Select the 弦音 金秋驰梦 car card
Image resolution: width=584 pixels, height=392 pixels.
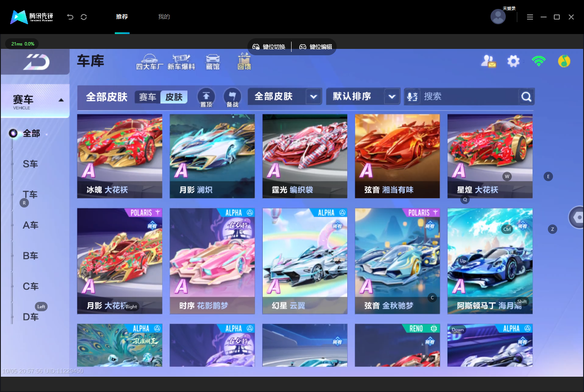397,261
